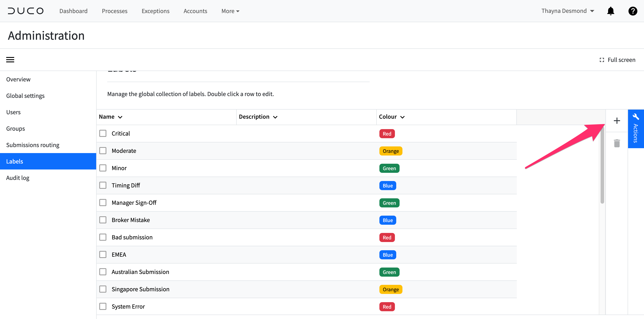The width and height of the screenshot is (644, 319).
Task: Select the Moderate label name
Action: (124, 151)
